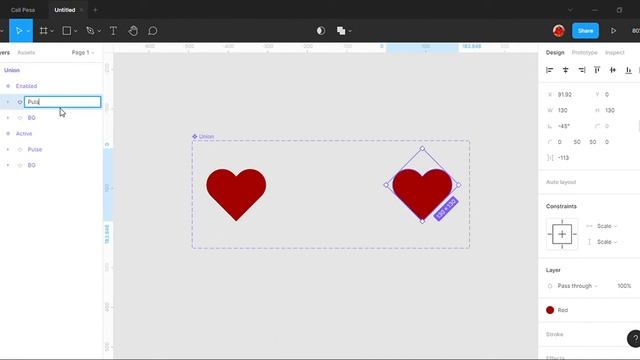Select the Active variant layer
This screenshot has height=360, width=640.
click(24, 133)
